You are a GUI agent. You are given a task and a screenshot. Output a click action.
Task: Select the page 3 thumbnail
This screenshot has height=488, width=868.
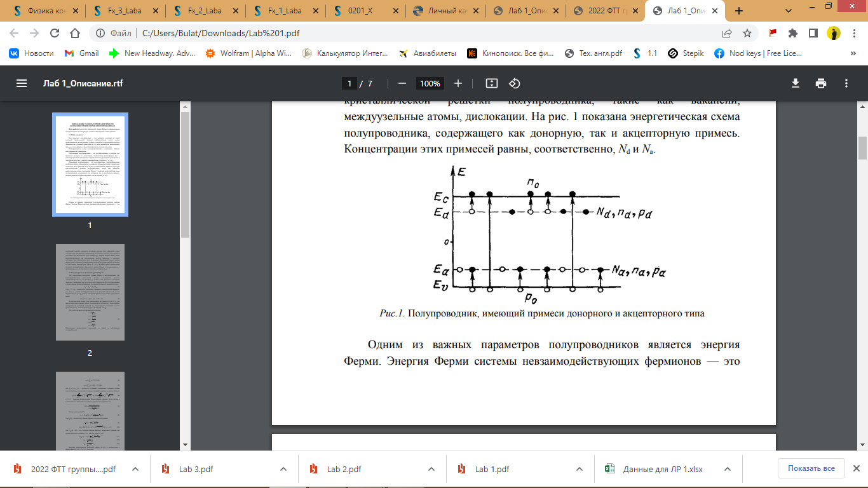(x=90, y=410)
